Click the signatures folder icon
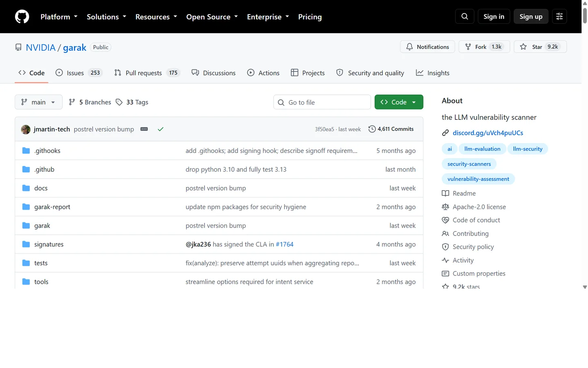The image size is (588, 368). pyautogui.click(x=26, y=245)
